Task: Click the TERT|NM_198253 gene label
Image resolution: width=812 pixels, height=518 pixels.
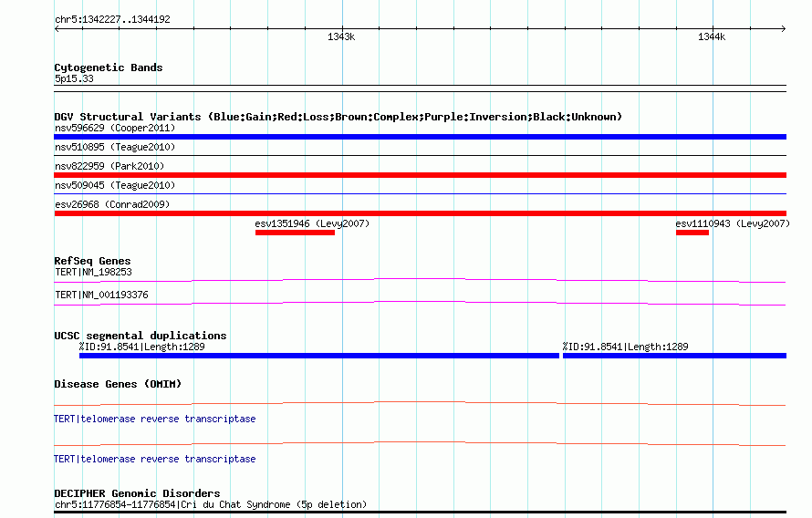Action: [93, 272]
